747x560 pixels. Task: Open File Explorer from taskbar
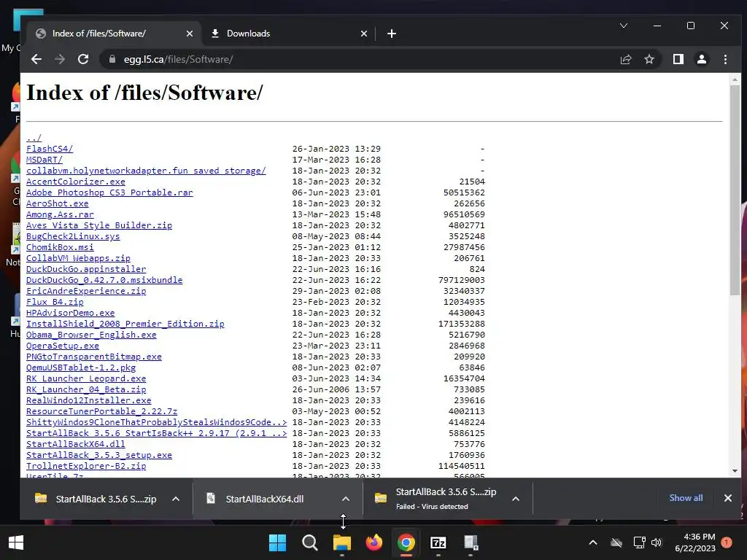342,542
